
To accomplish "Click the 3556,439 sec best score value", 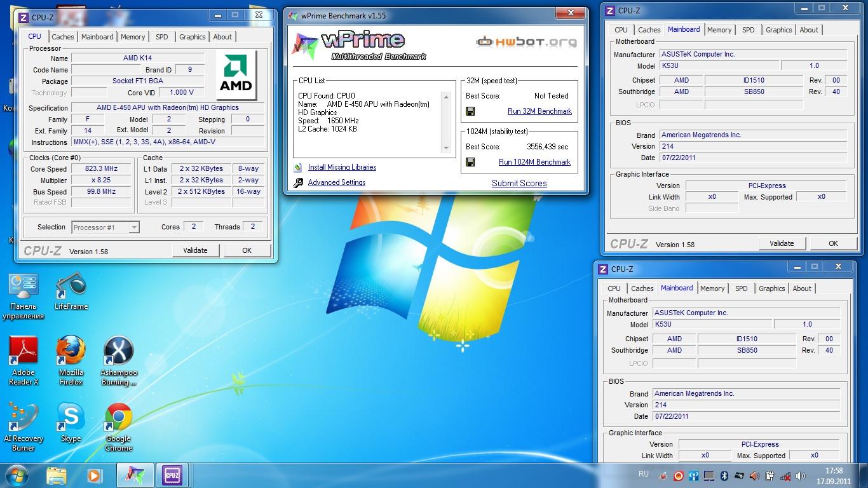I will [x=548, y=147].
